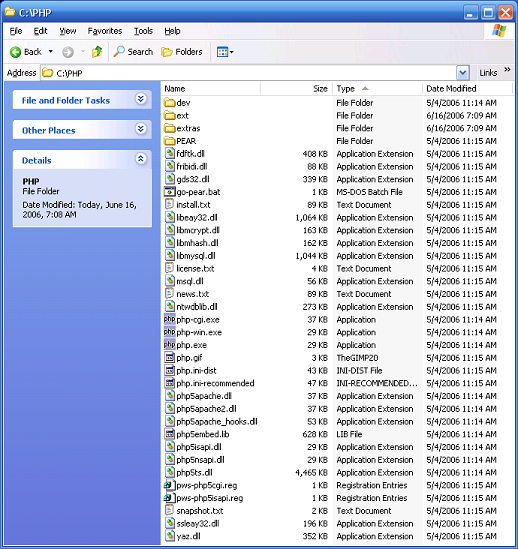Image resolution: width=518 pixels, height=549 pixels.
Task: Expand File and Folder Tasks panel
Action: coord(141,99)
